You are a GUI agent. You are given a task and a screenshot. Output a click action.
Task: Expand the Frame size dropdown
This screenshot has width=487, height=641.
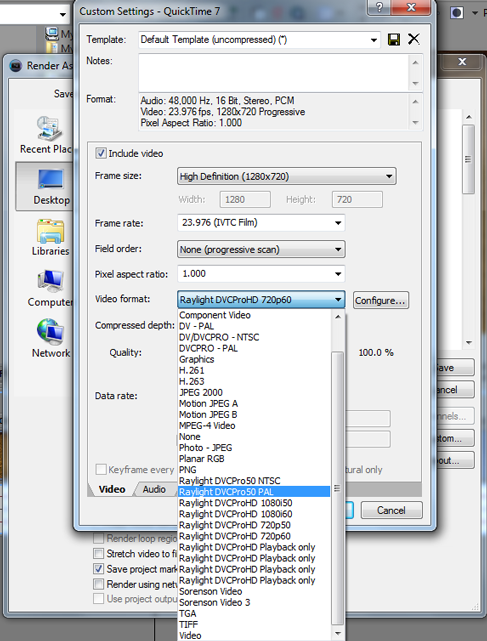coord(287,176)
